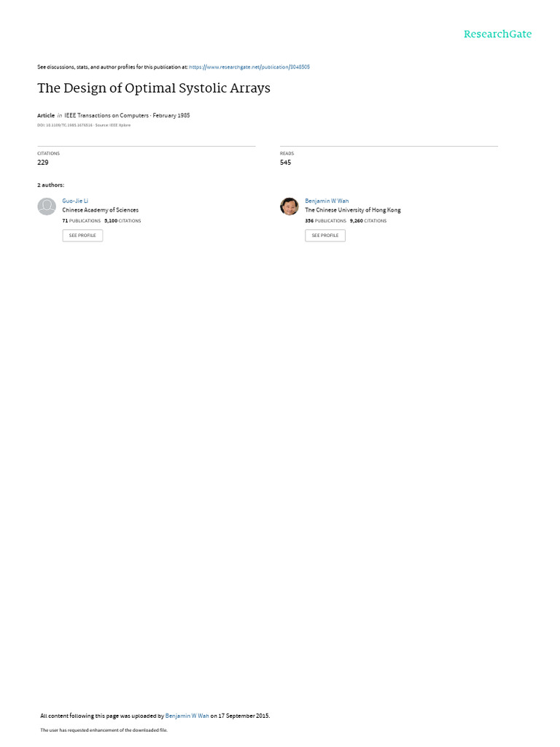Viewport: 560px width, 747px height.
Task: Click Benjamin W Wah's 356 publications stat
Action: tap(326, 221)
